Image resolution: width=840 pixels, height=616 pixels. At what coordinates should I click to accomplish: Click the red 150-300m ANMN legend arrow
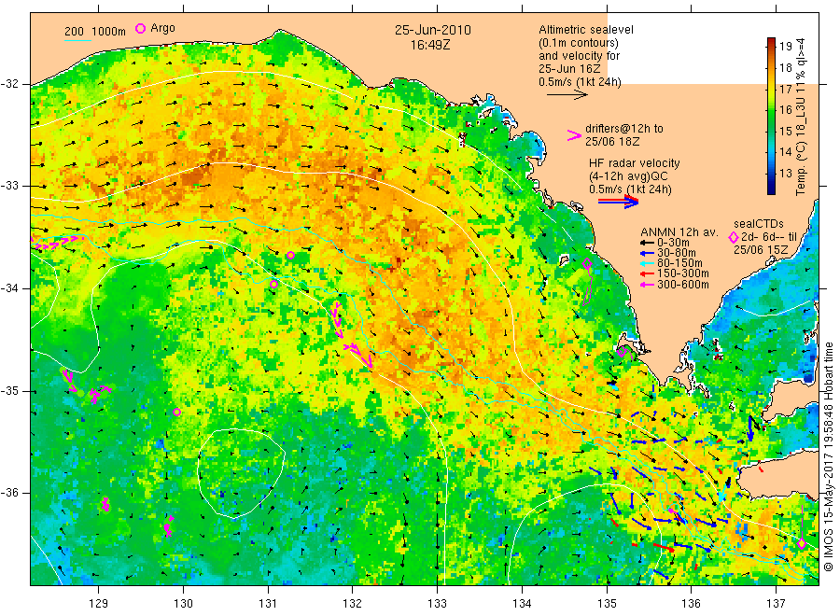[647, 273]
